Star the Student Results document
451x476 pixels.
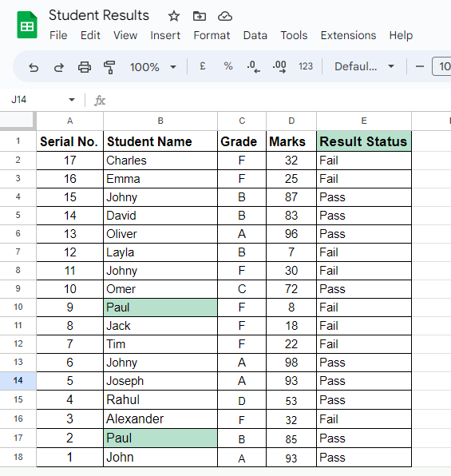pos(174,16)
